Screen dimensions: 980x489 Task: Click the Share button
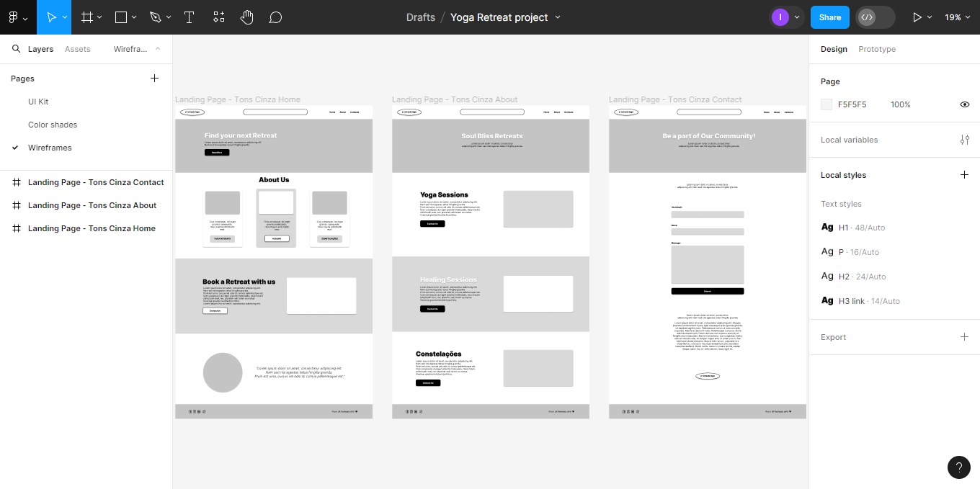[x=830, y=17]
